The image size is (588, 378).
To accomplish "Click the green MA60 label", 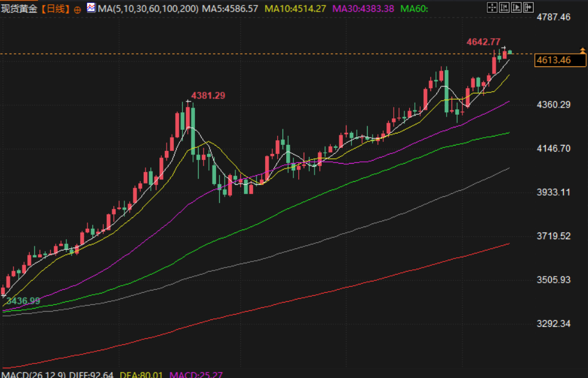I will [x=414, y=8].
